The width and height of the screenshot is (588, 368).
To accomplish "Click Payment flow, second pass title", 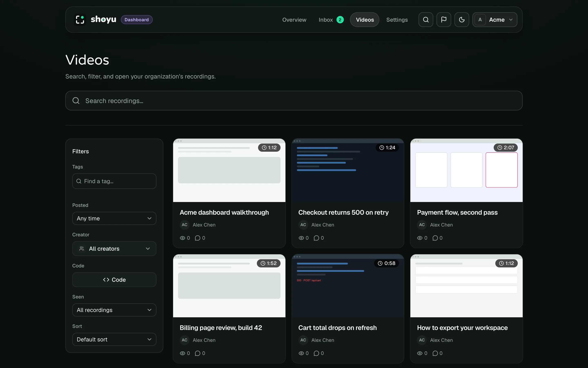I will click(x=457, y=212).
